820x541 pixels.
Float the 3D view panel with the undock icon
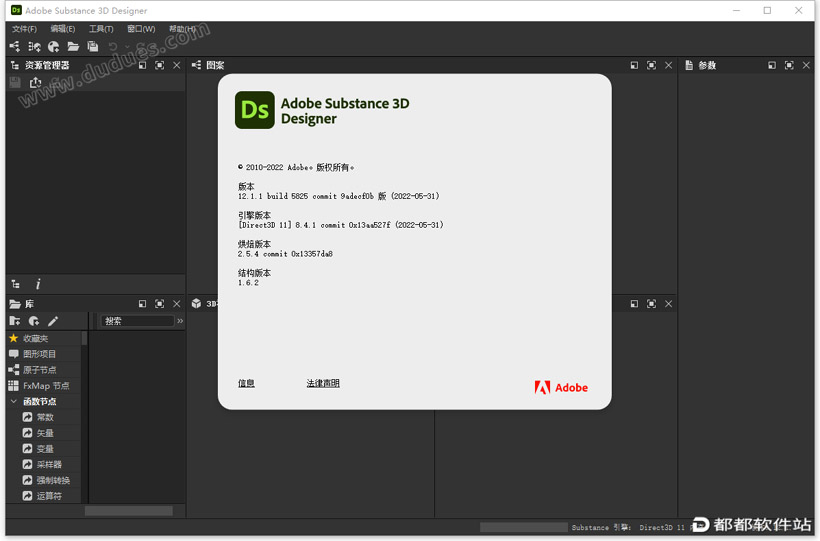point(634,303)
